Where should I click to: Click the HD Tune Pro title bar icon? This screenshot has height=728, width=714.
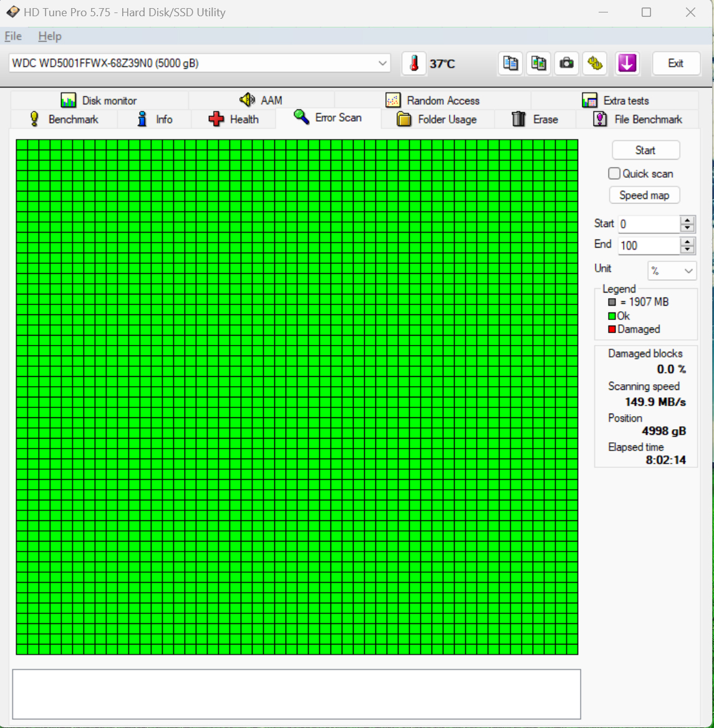13,12
